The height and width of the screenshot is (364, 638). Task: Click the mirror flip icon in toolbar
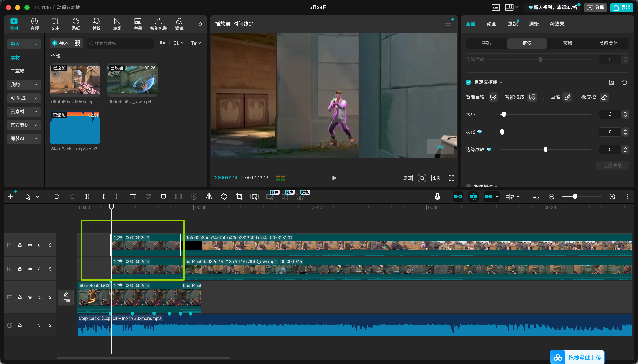pyautogui.click(x=209, y=197)
